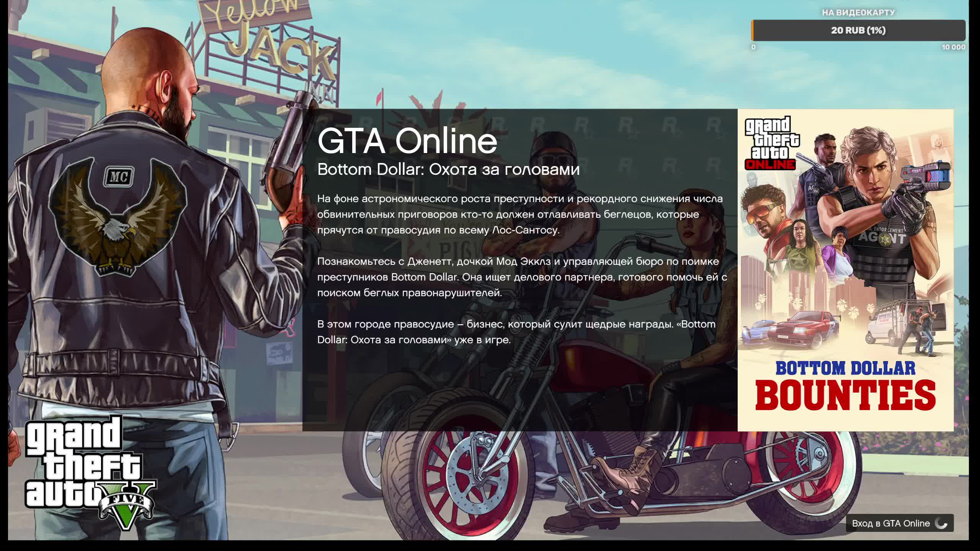Click paragraph starting 'На фоне астрономического роста'

(x=520, y=214)
